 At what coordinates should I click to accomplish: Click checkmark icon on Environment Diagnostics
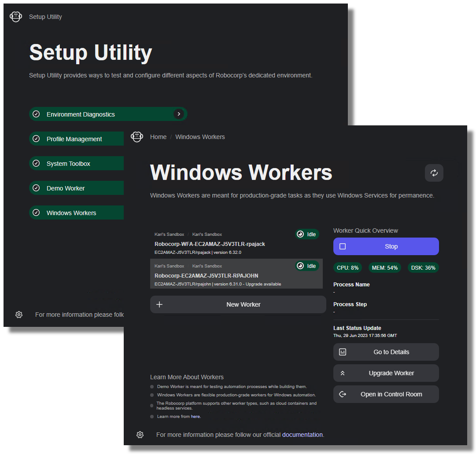click(x=36, y=114)
